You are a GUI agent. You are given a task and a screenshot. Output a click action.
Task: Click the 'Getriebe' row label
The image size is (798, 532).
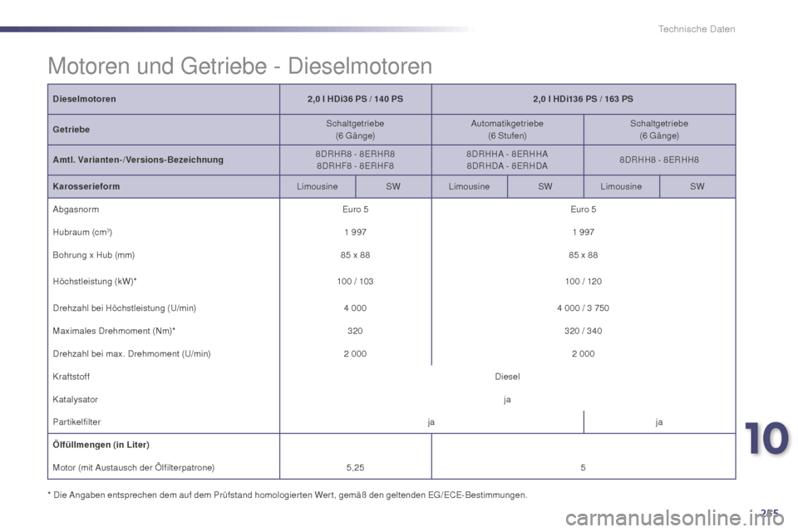tap(71, 130)
